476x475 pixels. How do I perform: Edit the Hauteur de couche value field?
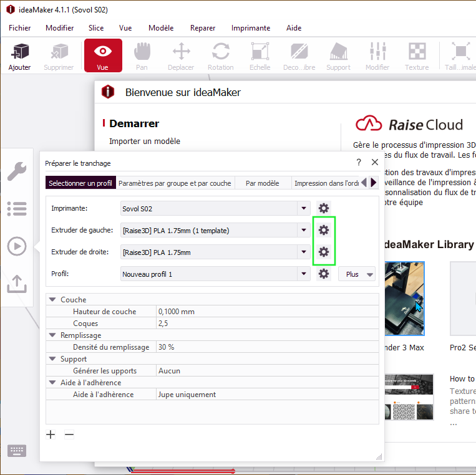pyautogui.click(x=268, y=312)
